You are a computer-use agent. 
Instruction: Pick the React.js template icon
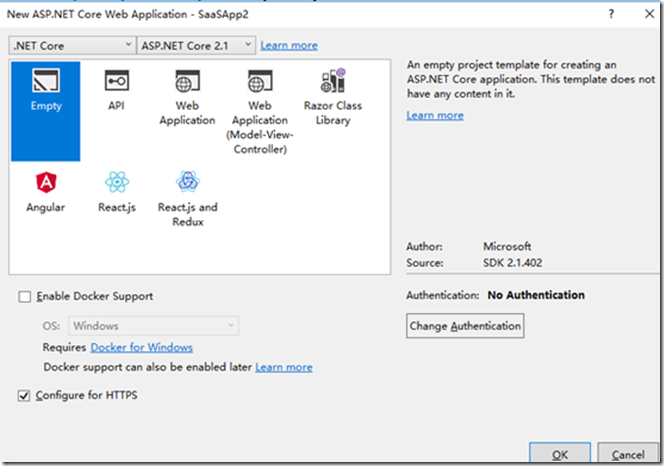117,182
